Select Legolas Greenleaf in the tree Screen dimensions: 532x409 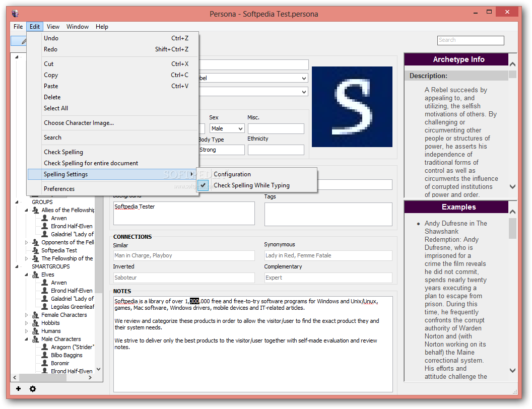(73, 307)
